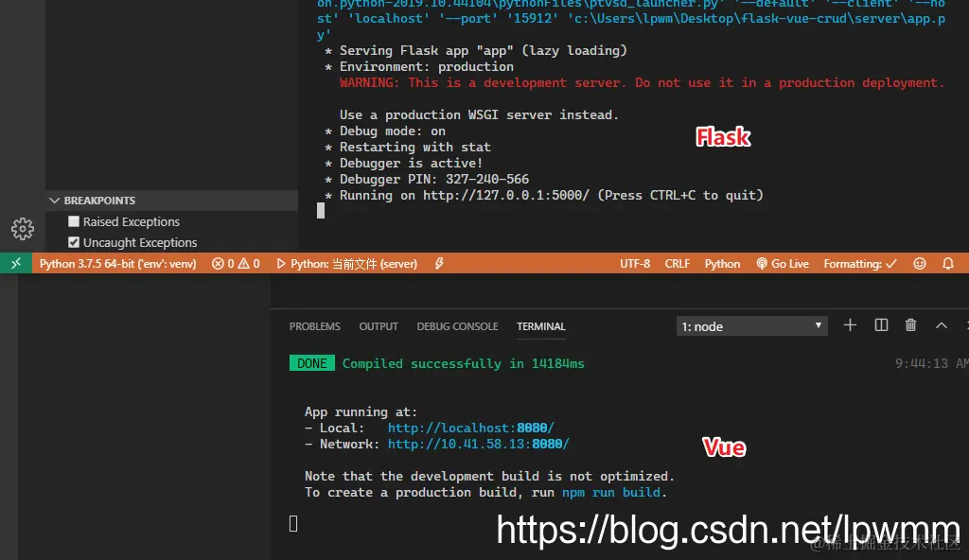
Task: Split the terminal panel
Action: tap(881, 325)
